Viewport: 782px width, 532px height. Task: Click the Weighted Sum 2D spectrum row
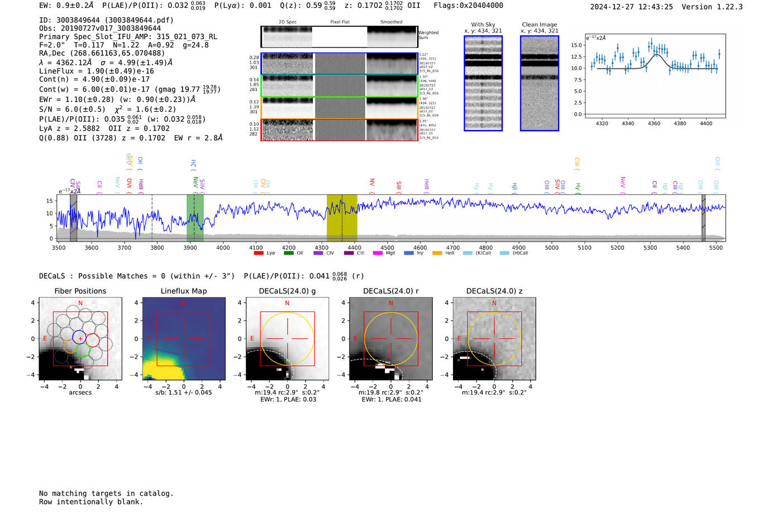coord(339,37)
